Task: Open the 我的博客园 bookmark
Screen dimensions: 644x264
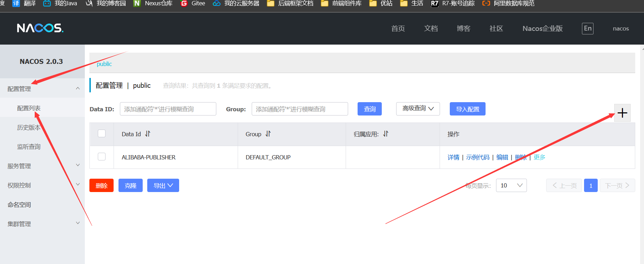Action: click(106, 4)
